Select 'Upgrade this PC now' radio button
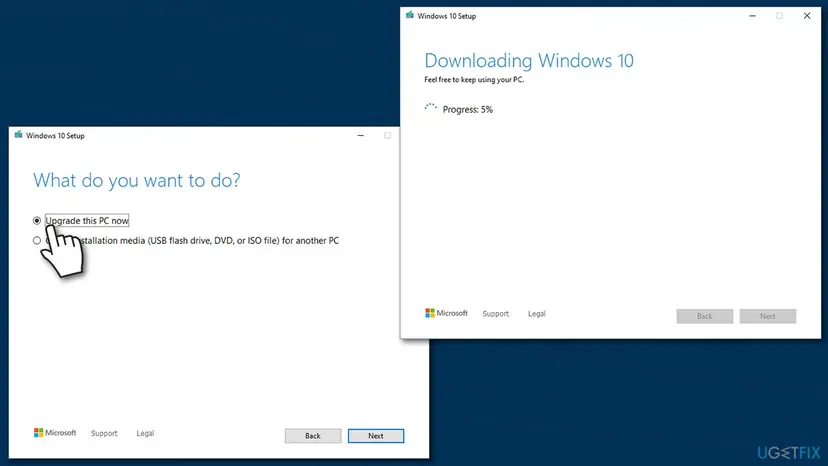This screenshot has width=828, height=466. click(36, 220)
